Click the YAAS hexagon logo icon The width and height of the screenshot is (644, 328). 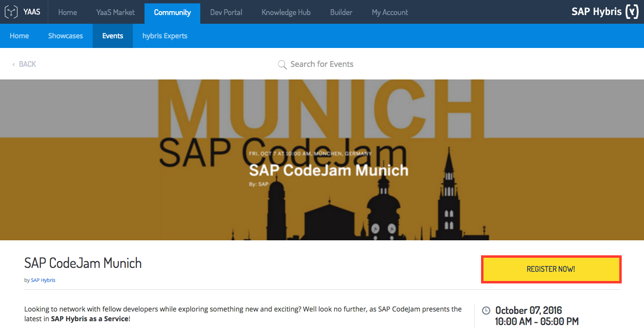(x=11, y=12)
